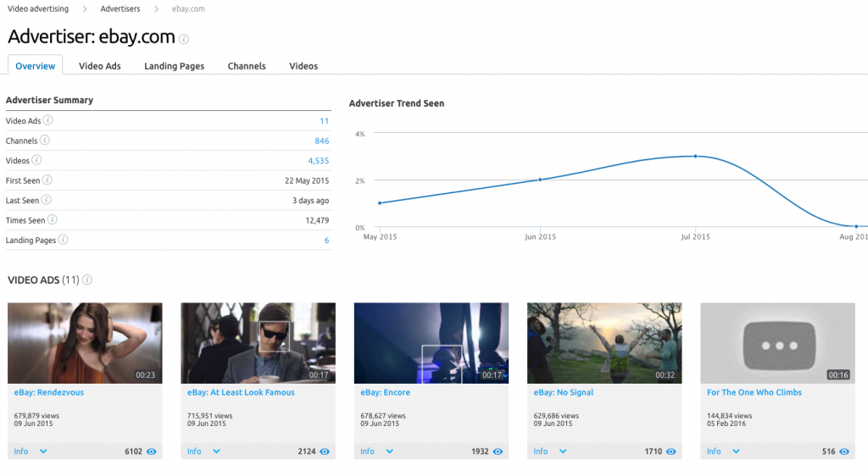
Task: Go to Advertisers breadcrumb
Action: pyautogui.click(x=120, y=8)
